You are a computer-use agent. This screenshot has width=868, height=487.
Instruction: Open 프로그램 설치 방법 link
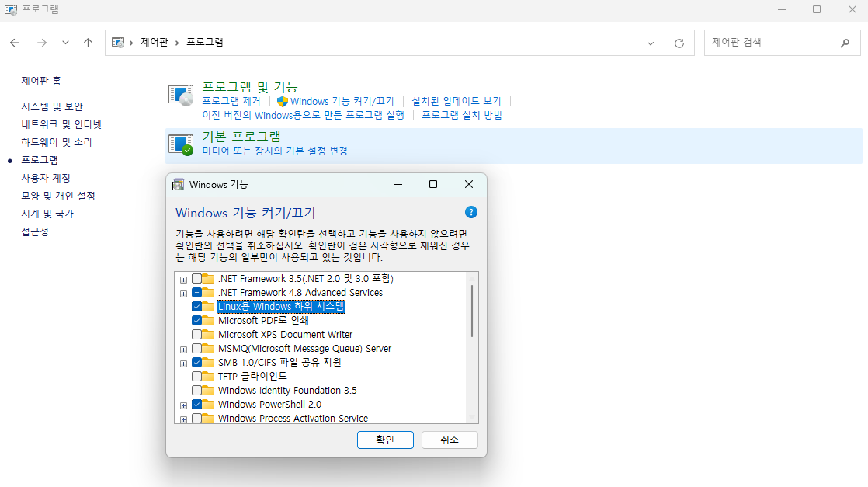pos(462,115)
